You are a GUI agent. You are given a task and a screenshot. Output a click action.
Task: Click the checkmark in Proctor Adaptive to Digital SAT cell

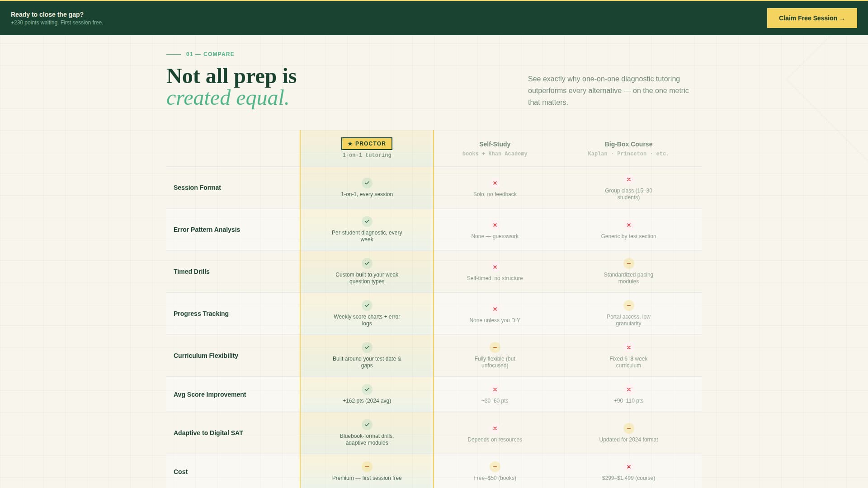click(367, 425)
